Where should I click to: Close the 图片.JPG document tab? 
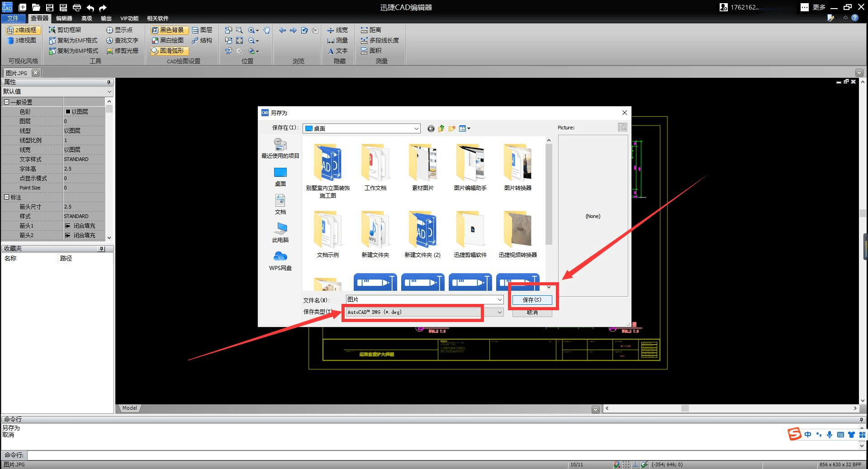point(36,72)
